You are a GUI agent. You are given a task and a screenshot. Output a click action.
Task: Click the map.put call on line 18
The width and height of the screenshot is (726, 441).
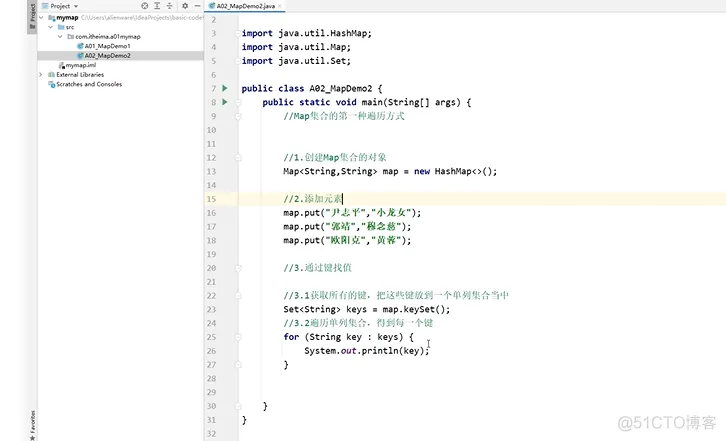tap(347, 240)
